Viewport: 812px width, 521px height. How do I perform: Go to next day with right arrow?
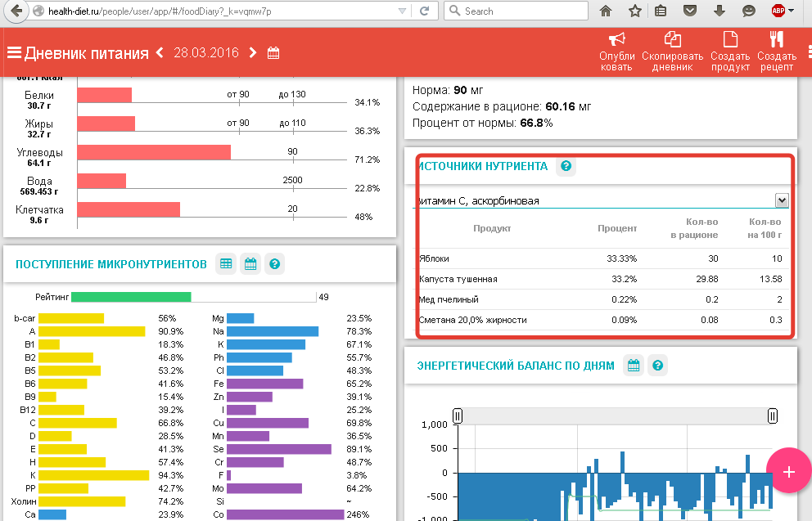[253, 52]
